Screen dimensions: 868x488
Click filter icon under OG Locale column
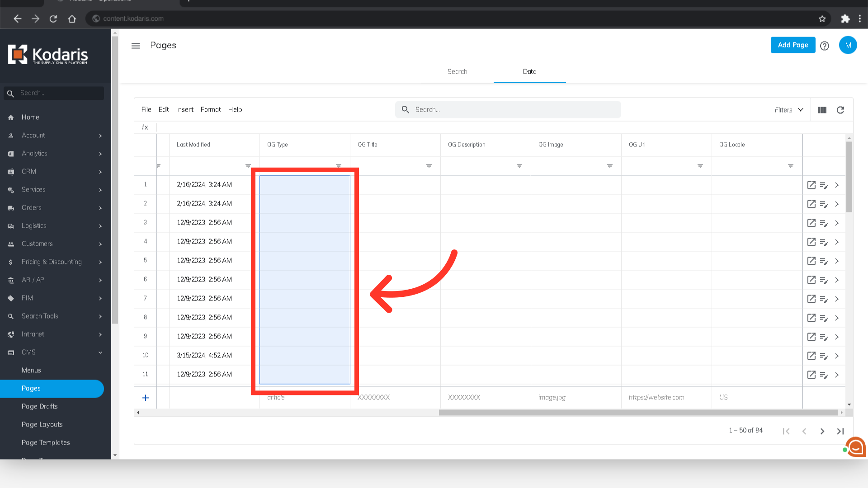point(790,166)
